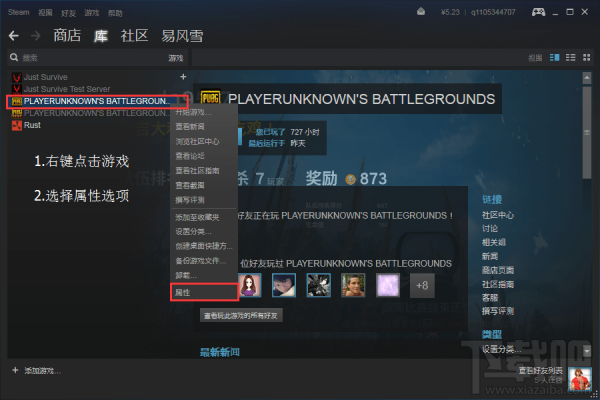Choose 开始游戏 in the context menu
Image resolution: width=600 pixels, height=400 pixels.
tap(204, 113)
